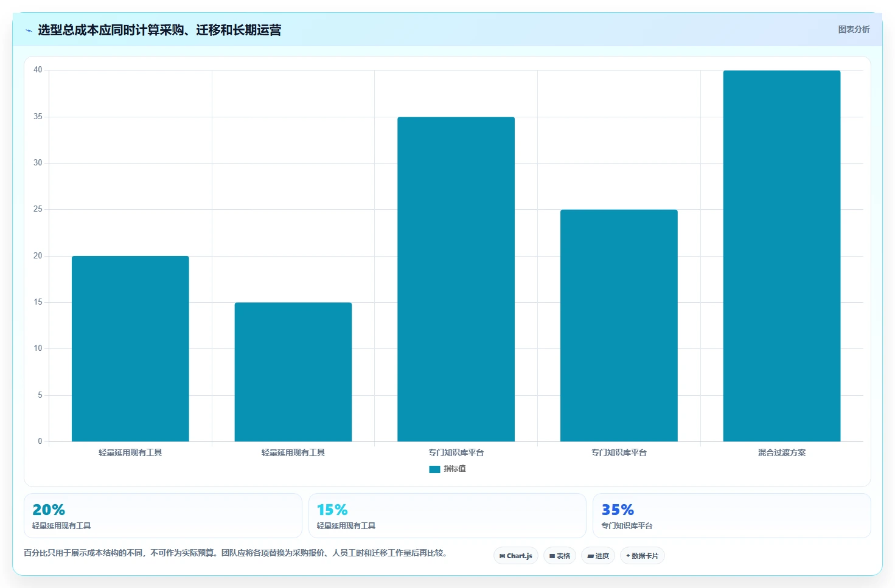Click the title 选型总成本应同时计算采购、迁移和长期运营

(x=159, y=30)
